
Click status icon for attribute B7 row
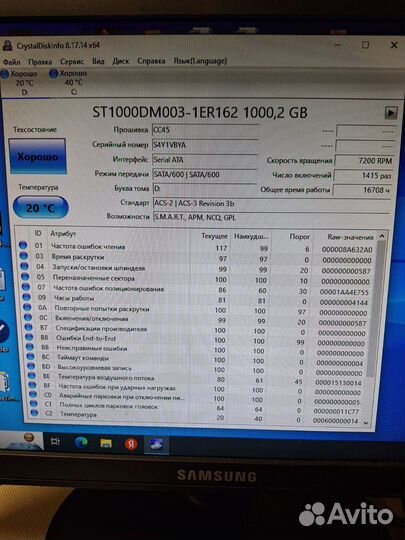coord(29,327)
